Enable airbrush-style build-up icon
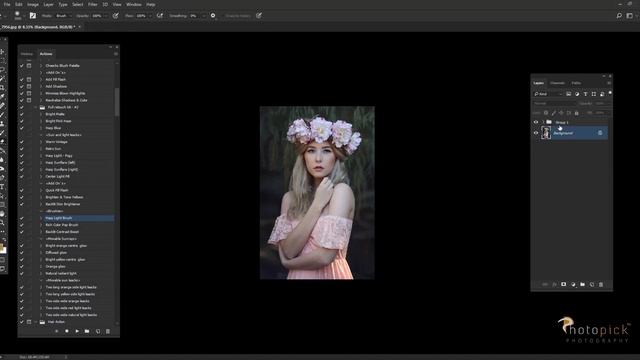This screenshot has width=640, height=360. point(160,16)
